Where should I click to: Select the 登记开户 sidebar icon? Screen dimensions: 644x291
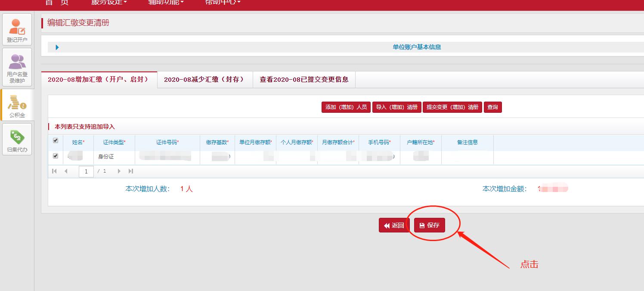[17, 28]
